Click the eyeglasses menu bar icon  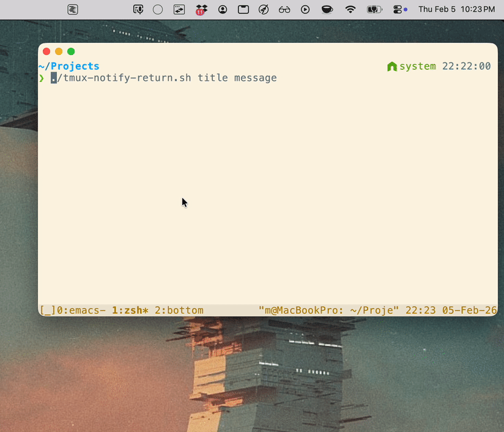pos(284,9)
